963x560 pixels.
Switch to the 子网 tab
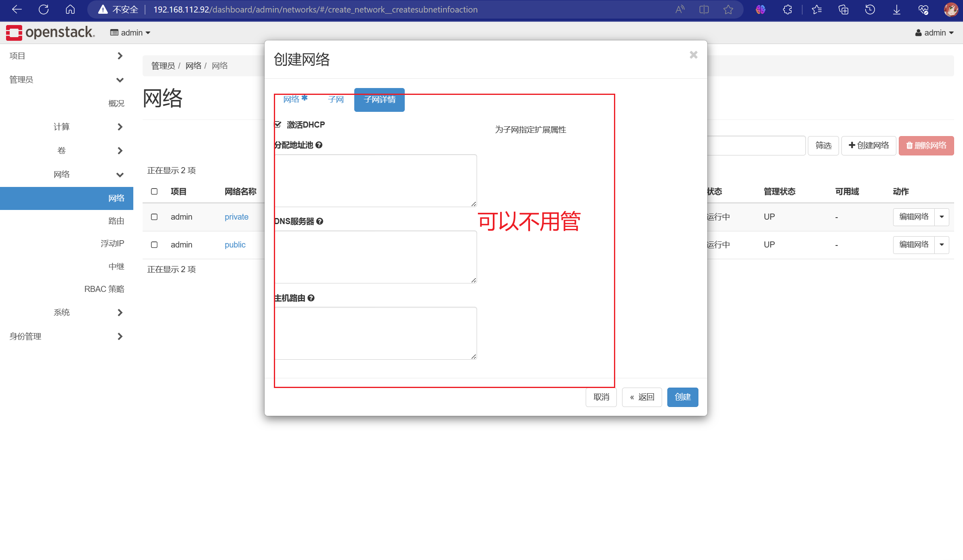(x=335, y=99)
